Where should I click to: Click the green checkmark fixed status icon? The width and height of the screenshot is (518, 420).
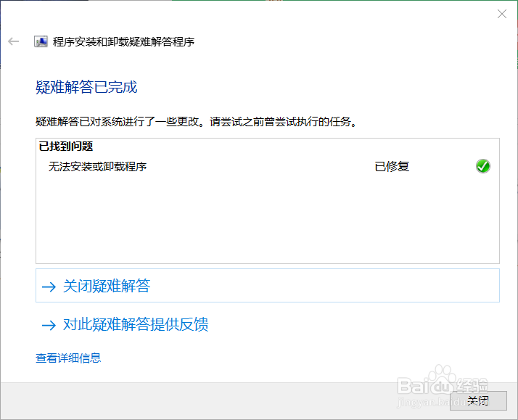(483, 166)
